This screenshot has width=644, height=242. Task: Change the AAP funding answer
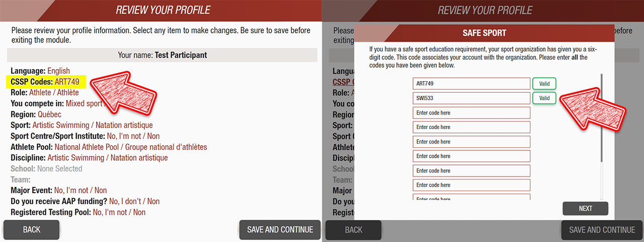point(85,201)
